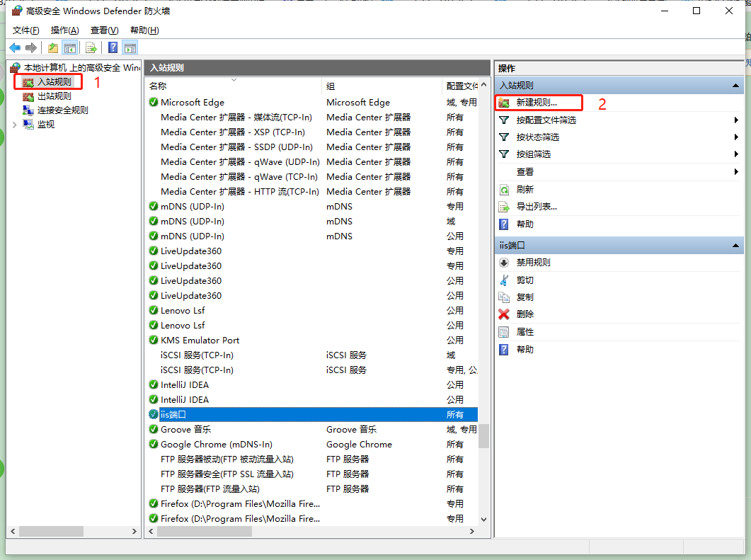Click the blue help toolbar icon
The width and height of the screenshot is (751, 560).
[113, 47]
